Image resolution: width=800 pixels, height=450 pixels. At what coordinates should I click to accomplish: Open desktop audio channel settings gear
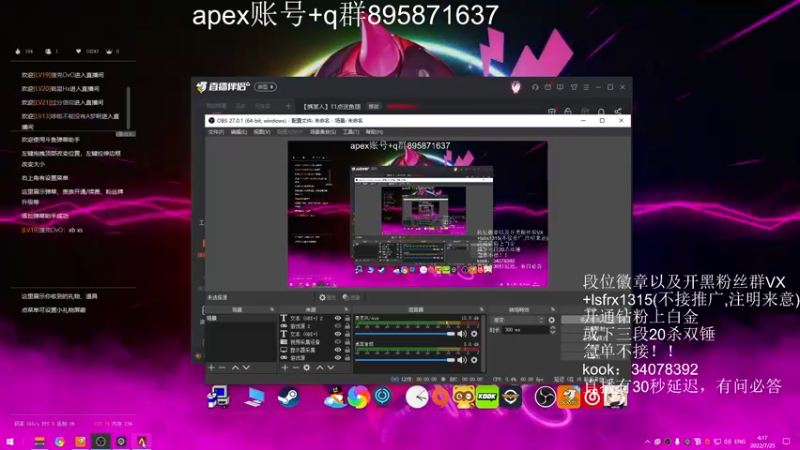474,360
